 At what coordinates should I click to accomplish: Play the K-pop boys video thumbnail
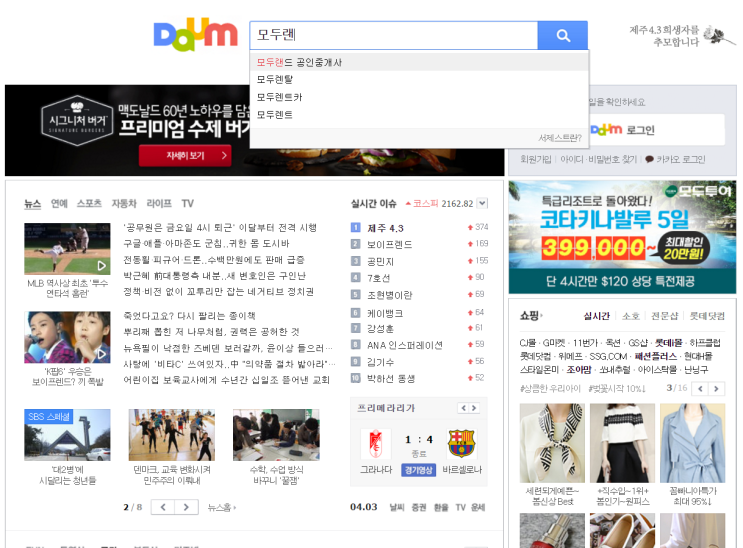[67, 337]
